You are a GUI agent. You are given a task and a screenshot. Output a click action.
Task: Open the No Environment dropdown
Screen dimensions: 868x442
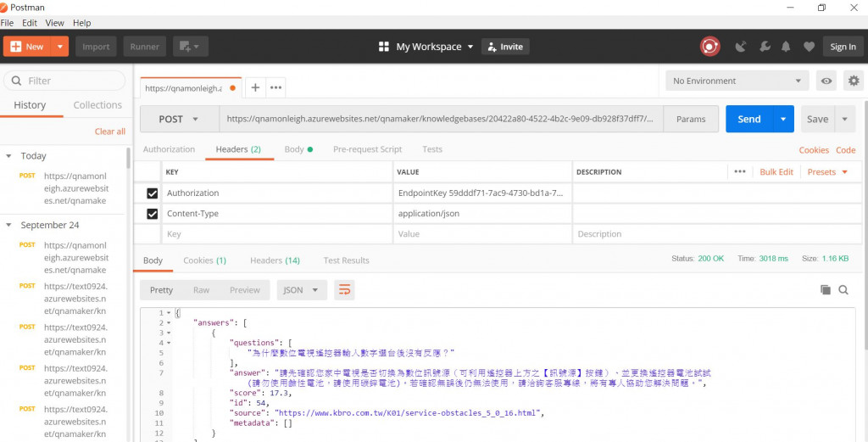click(x=737, y=81)
